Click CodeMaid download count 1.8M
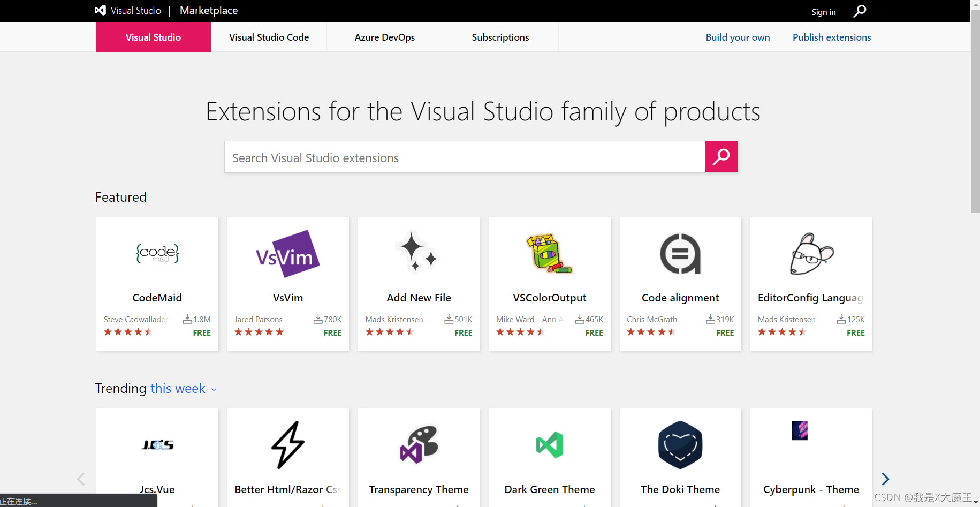The image size is (980, 507). click(x=197, y=319)
